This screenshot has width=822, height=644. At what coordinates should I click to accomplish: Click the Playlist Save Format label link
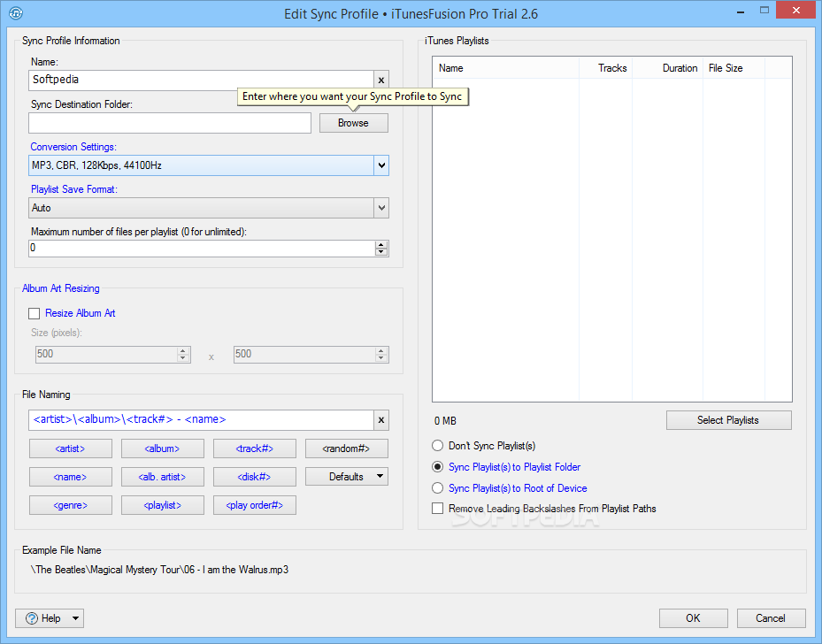[x=74, y=189]
